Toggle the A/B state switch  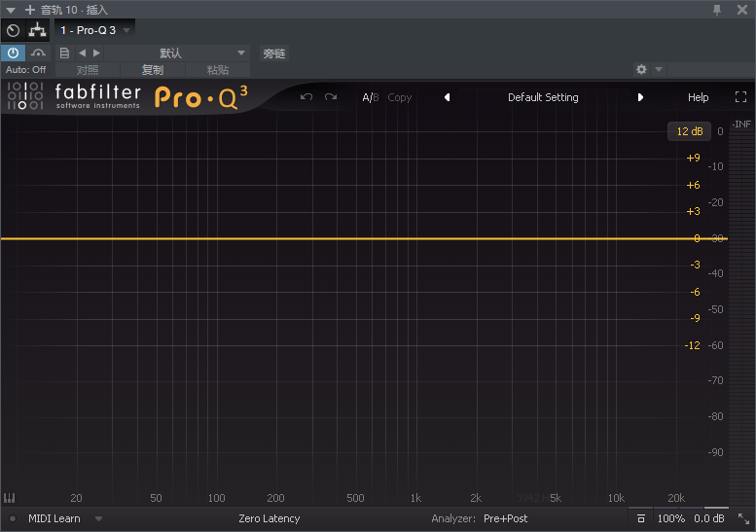click(371, 97)
